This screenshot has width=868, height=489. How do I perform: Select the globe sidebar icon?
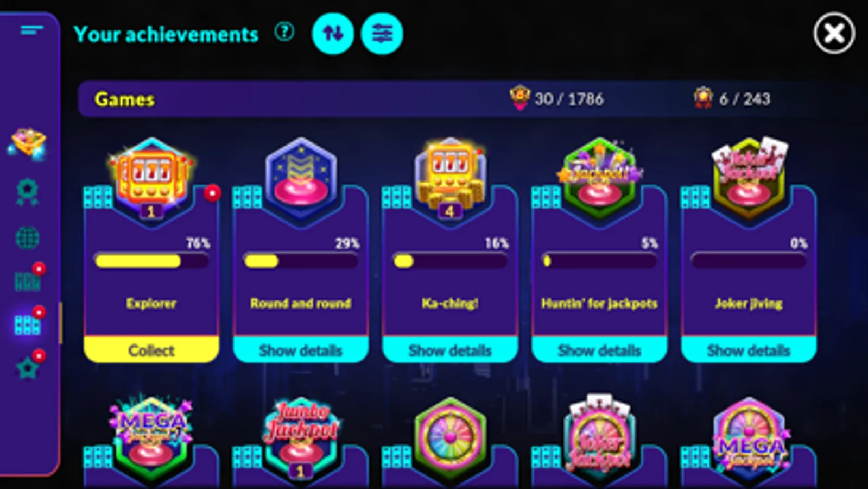[x=27, y=238]
